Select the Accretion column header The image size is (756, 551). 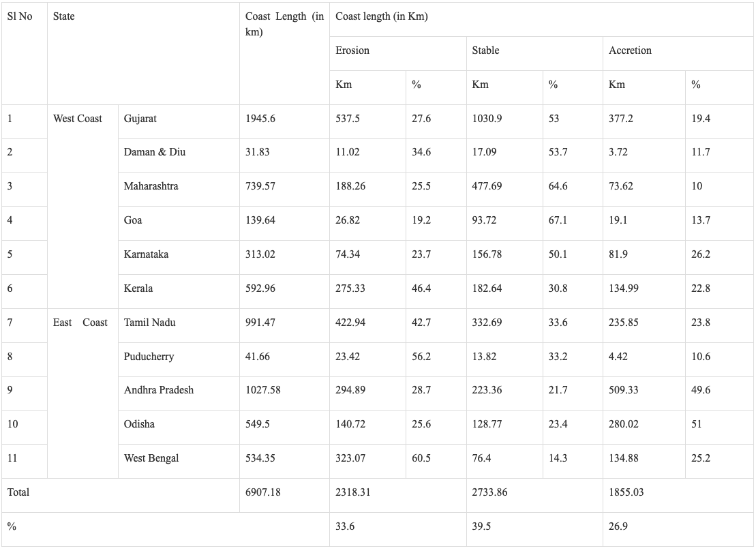[x=630, y=50]
